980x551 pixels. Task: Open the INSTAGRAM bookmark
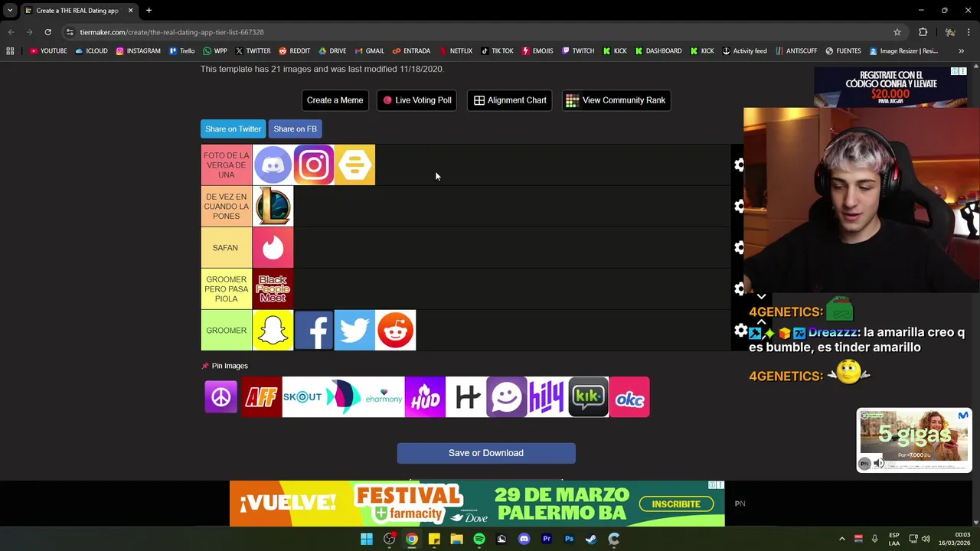[138, 51]
